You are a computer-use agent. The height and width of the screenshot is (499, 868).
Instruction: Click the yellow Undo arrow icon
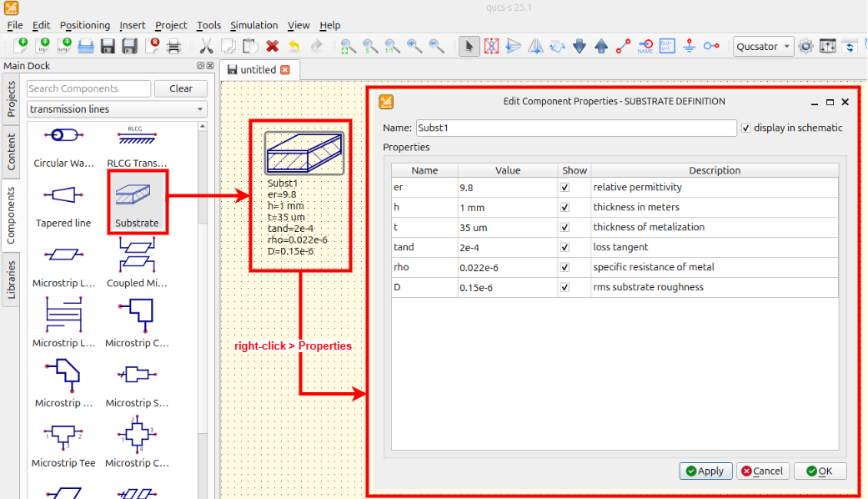[294, 46]
